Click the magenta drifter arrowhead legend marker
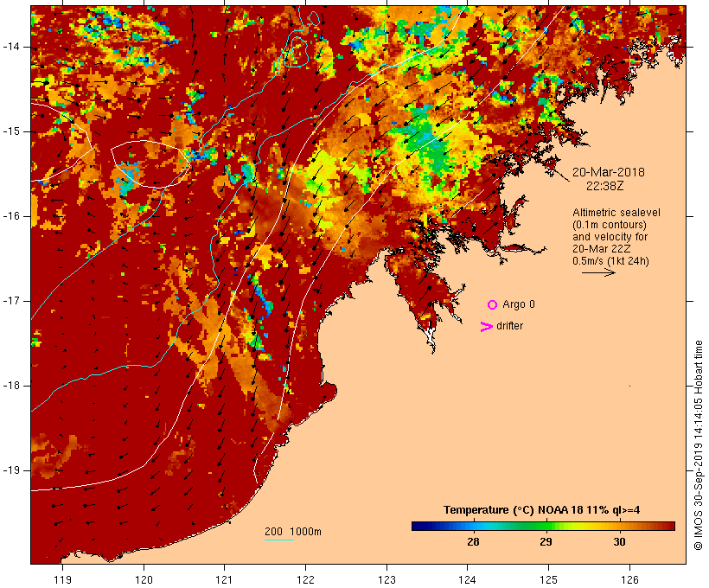This screenshot has width=709, height=588. tap(486, 327)
